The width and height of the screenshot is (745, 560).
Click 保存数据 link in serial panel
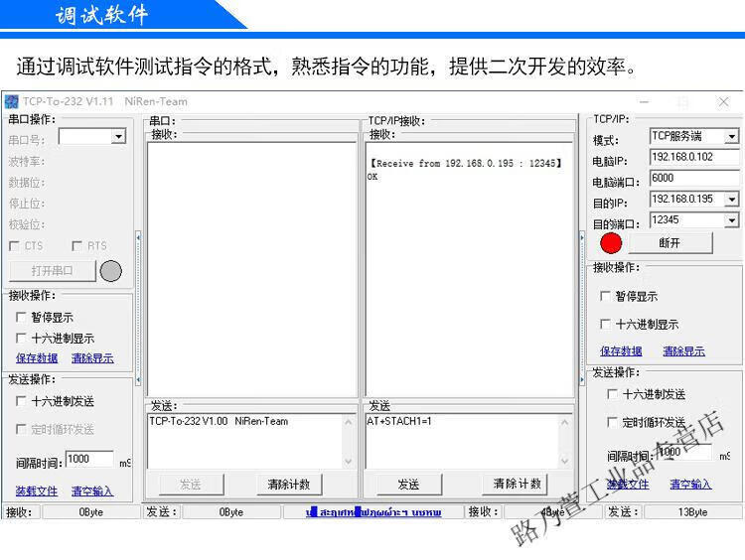point(37,358)
